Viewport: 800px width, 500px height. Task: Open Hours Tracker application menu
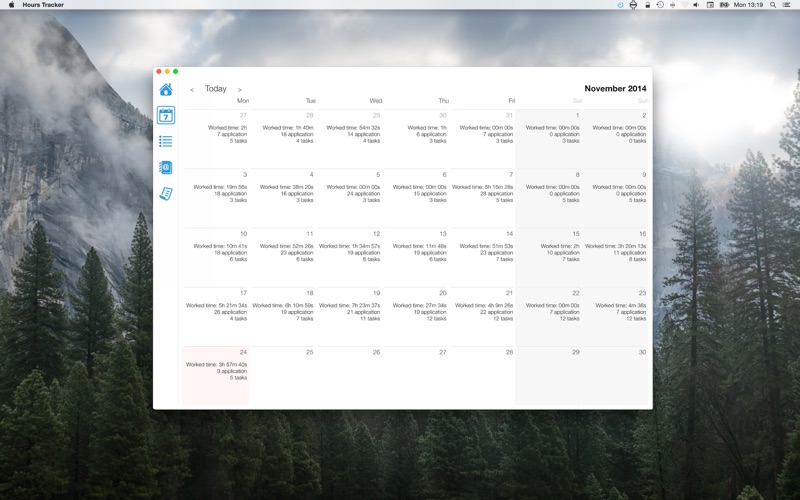tap(43, 5)
